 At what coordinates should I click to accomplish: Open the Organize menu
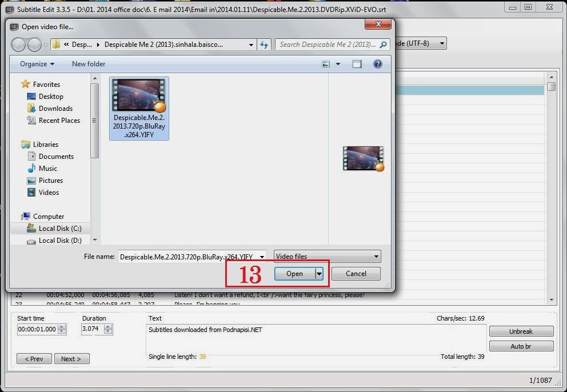coord(37,64)
